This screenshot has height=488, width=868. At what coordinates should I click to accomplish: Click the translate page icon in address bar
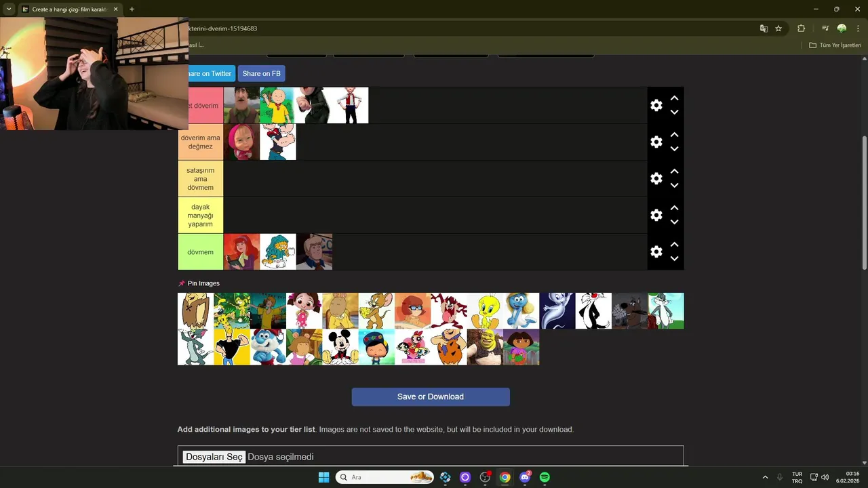coord(764,28)
